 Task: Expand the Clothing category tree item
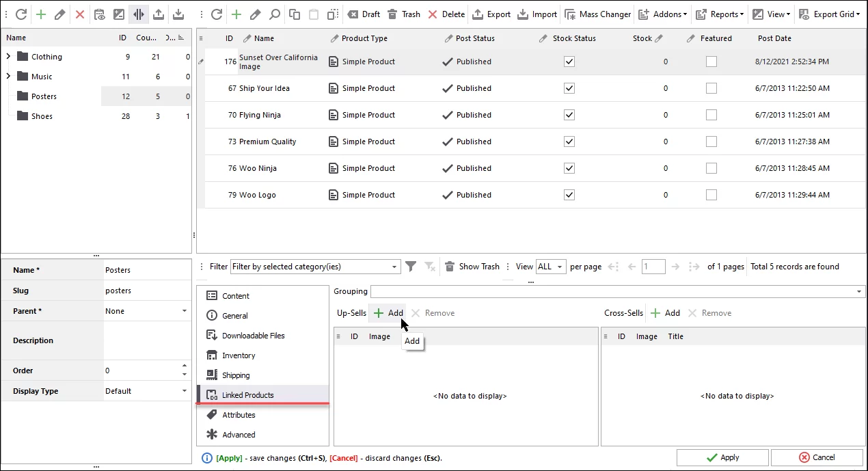(7, 56)
